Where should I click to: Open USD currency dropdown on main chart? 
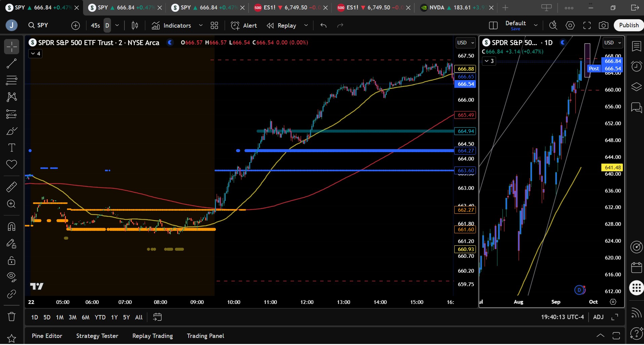466,43
